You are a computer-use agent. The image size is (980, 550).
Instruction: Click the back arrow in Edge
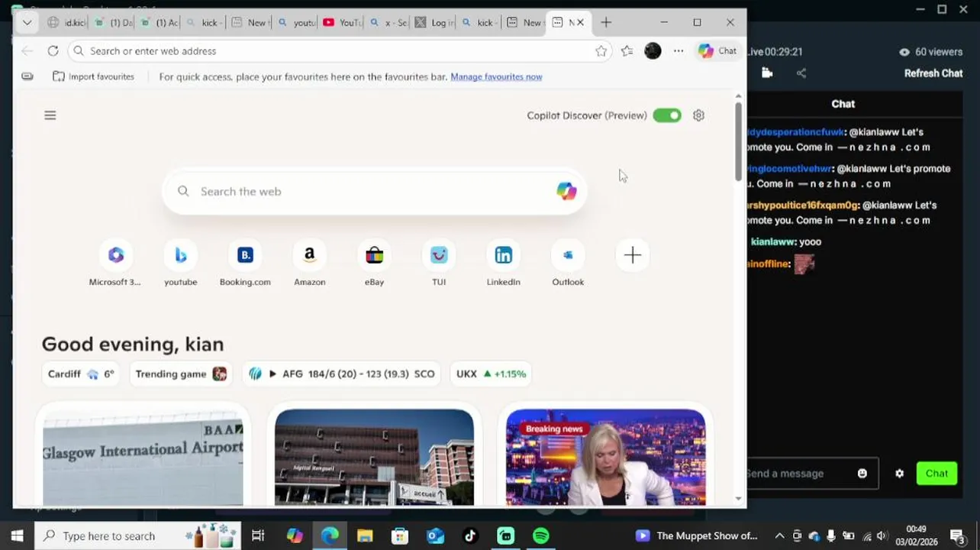pyautogui.click(x=27, y=51)
